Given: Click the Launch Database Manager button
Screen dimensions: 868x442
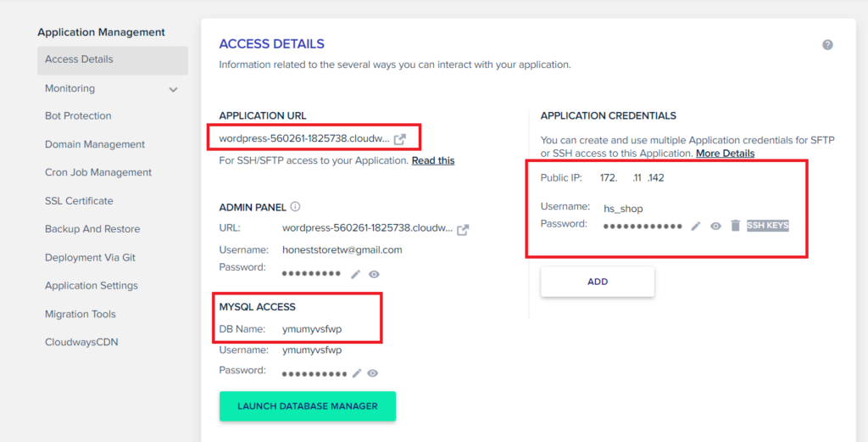Looking at the screenshot, I should click(307, 406).
